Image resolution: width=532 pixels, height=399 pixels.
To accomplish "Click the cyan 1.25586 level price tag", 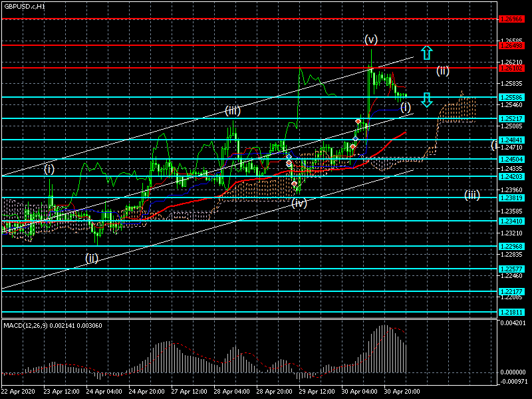I will click(x=511, y=97).
